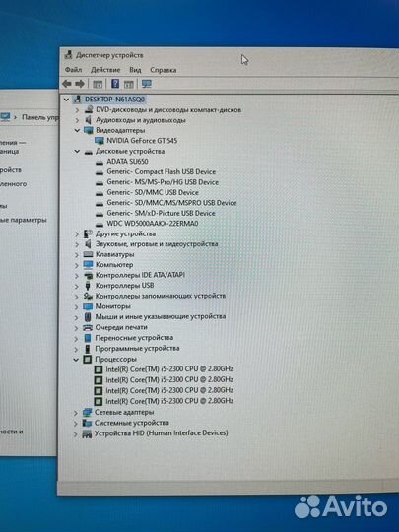Click the Устройства HID category icon
This screenshot has width=399, height=532.
point(88,433)
